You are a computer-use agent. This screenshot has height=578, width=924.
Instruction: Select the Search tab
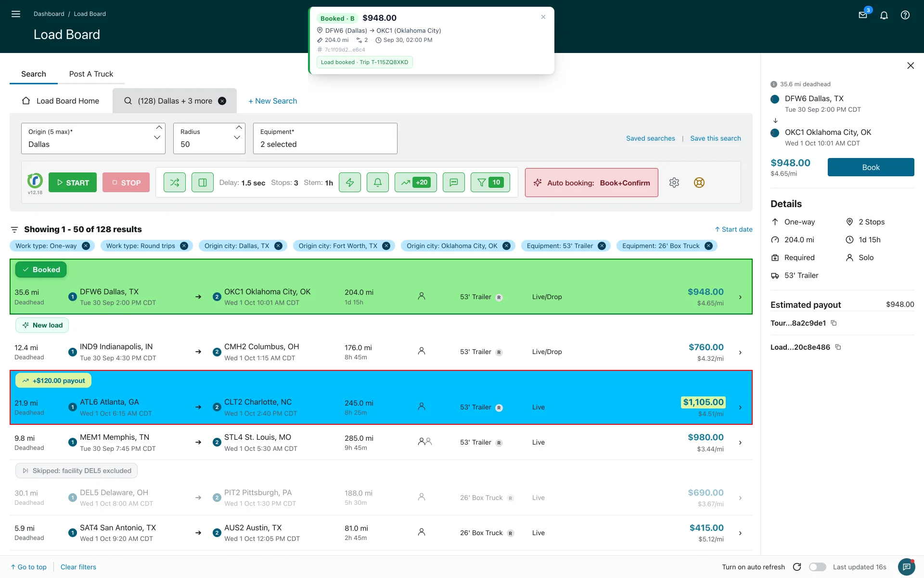pyautogui.click(x=34, y=74)
